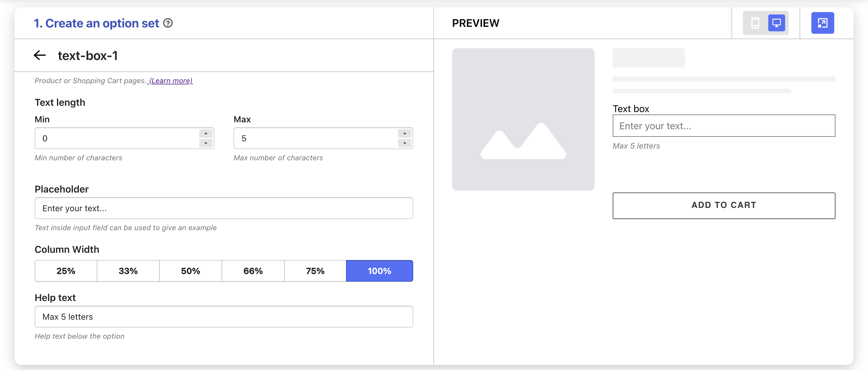Open preview in expanded window icon
868x370 pixels.
click(822, 23)
